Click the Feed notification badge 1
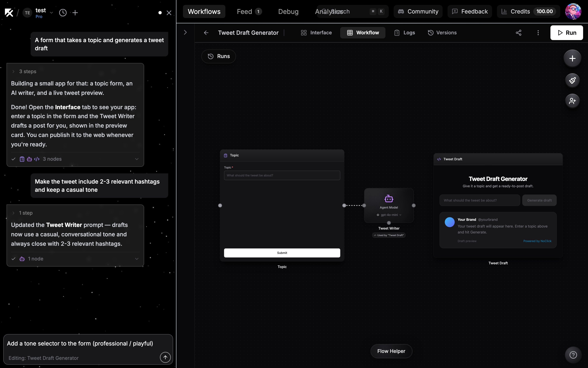588x368 pixels. (258, 11)
